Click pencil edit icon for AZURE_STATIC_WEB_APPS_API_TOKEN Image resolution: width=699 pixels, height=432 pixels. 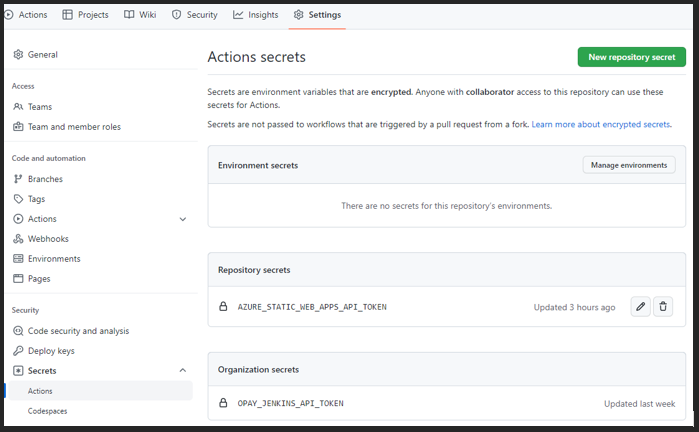[640, 307]
